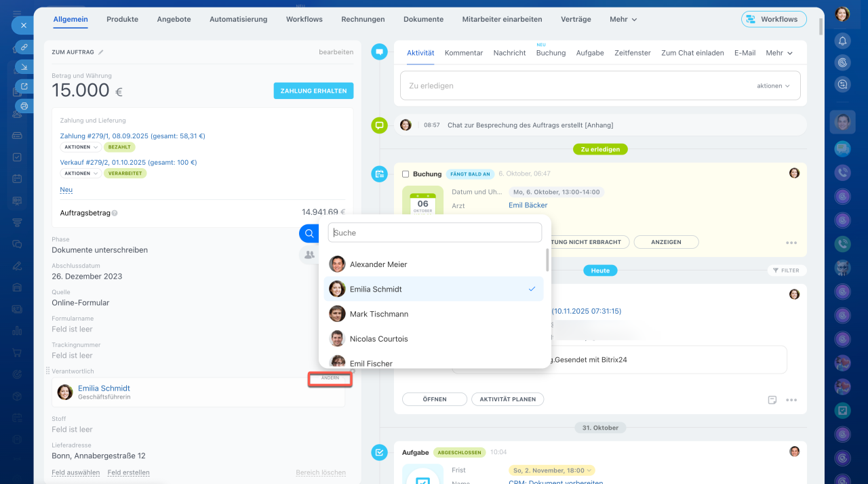The width and height of the screenshot is (868, 484).
Task: Click the blue search icon beside the popup
Action: 309,233
